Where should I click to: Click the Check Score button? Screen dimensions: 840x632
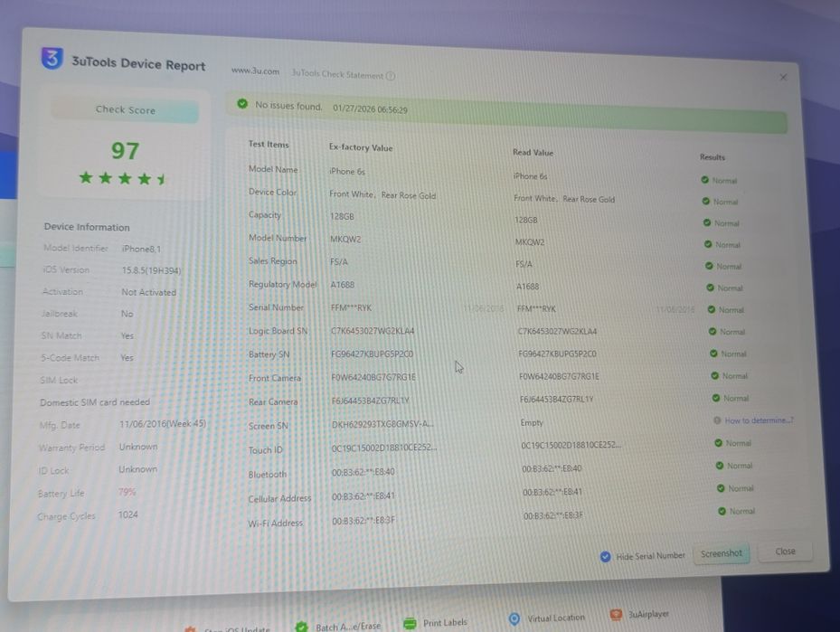point(125,109)
